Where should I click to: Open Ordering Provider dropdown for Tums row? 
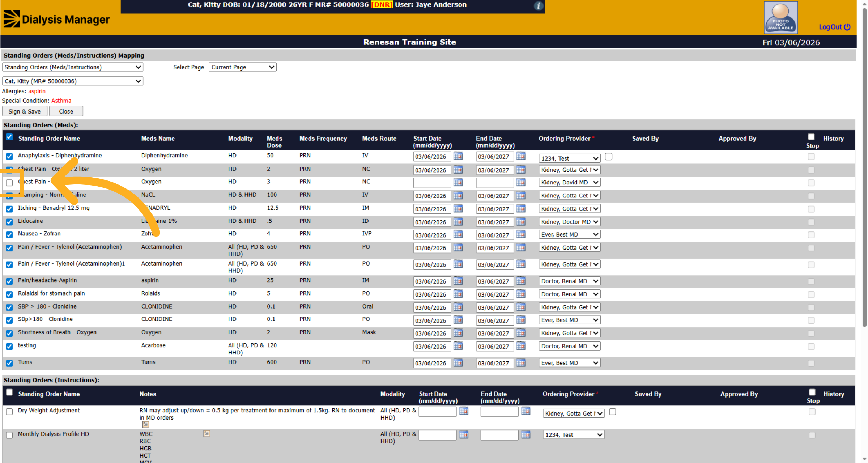(570, 363)
